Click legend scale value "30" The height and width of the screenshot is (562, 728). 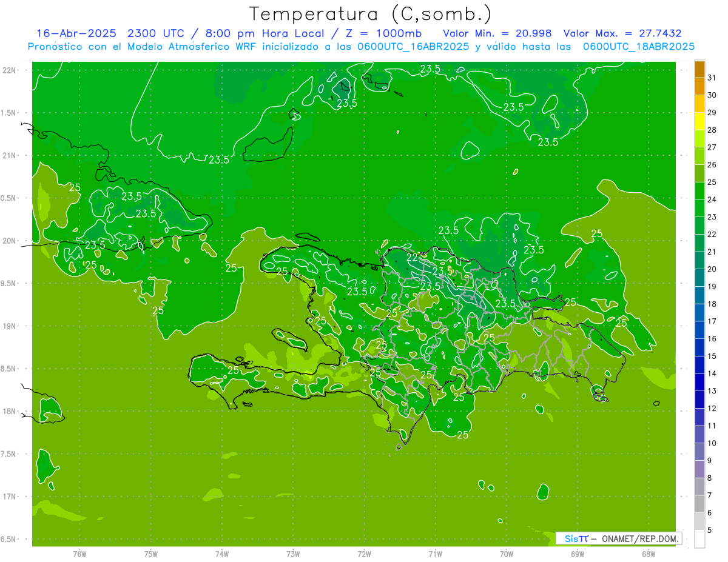(712, 95)
